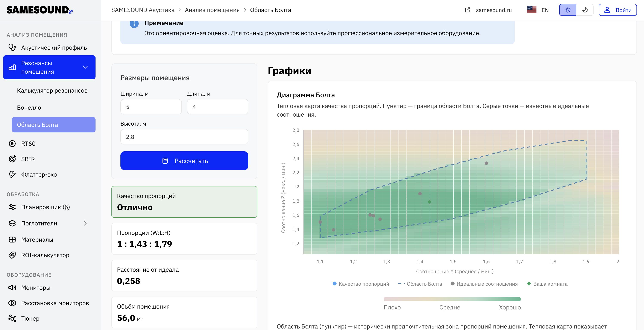Open the samesound.ru external link
The image size is (644, 330).
coord(489,10)
